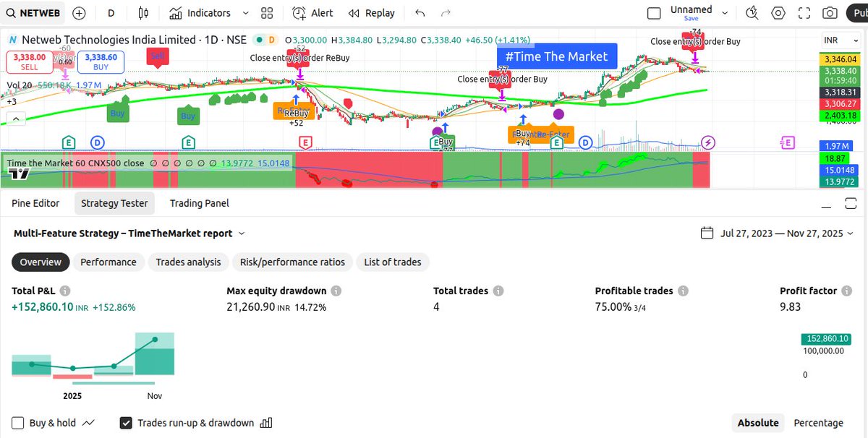
Task: Select the Risk/performance ratios tab
Action: pyautogui.click(x=292, y=262)
